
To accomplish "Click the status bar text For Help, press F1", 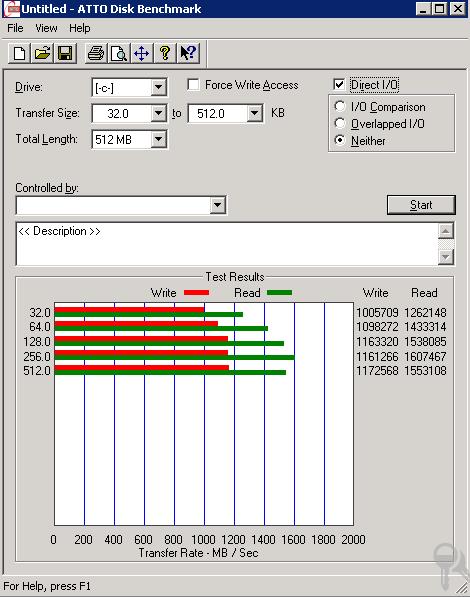I will [47, 586].
